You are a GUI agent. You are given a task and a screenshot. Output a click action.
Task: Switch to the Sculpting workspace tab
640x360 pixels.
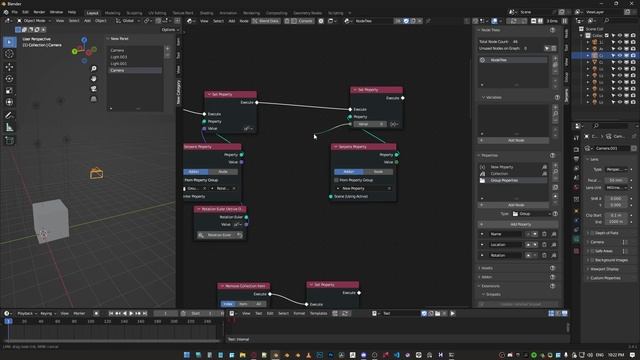pos(134,13)
